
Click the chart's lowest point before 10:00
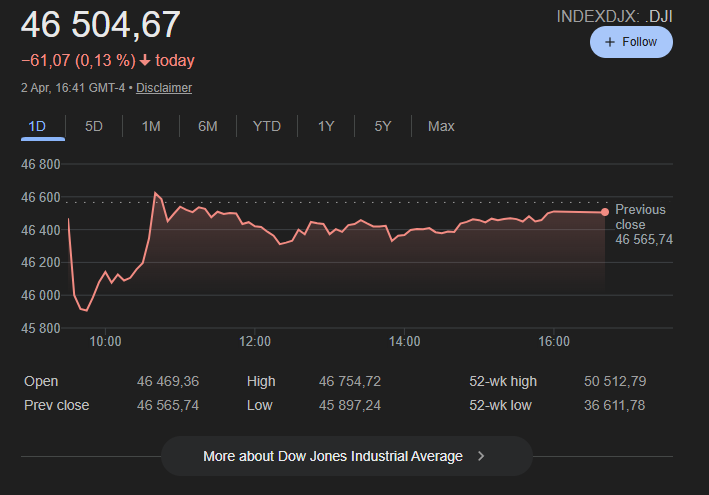click(x=86, y=311)
